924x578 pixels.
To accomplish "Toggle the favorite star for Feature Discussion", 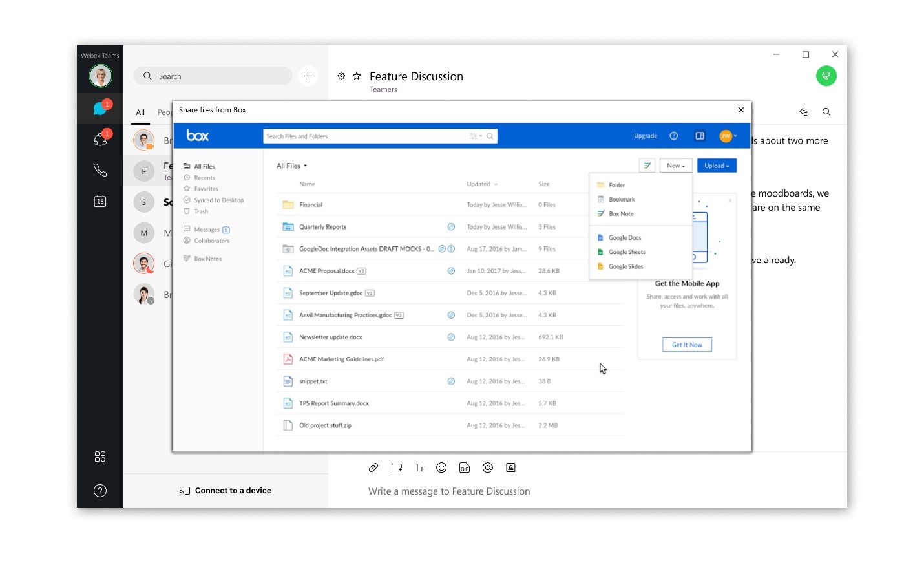I will pos(357,76).
